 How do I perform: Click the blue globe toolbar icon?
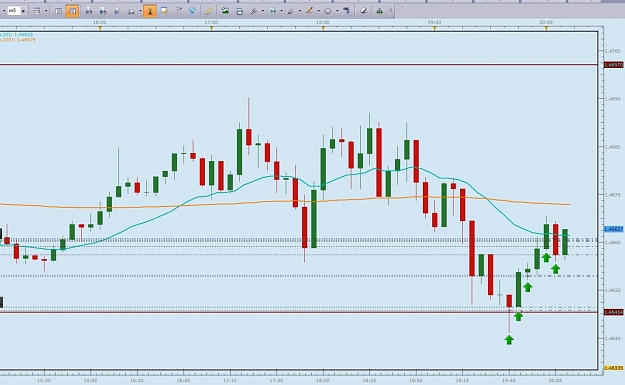[x=193, y=11]
